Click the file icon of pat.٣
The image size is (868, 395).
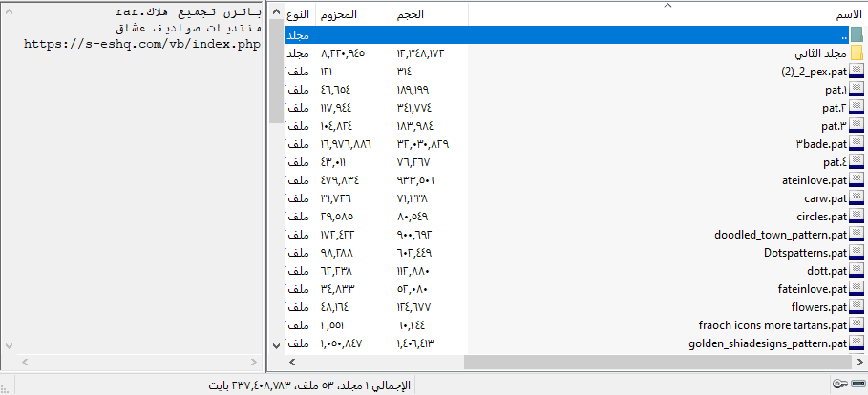857,126
